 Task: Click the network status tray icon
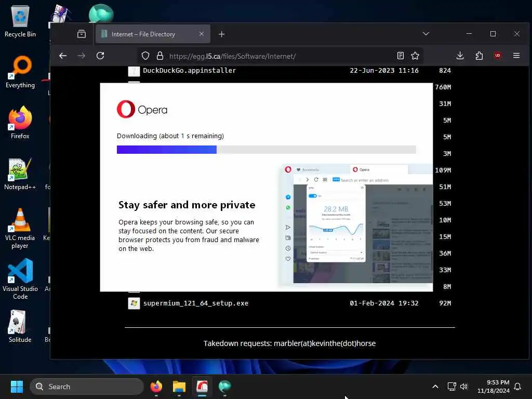451,387
